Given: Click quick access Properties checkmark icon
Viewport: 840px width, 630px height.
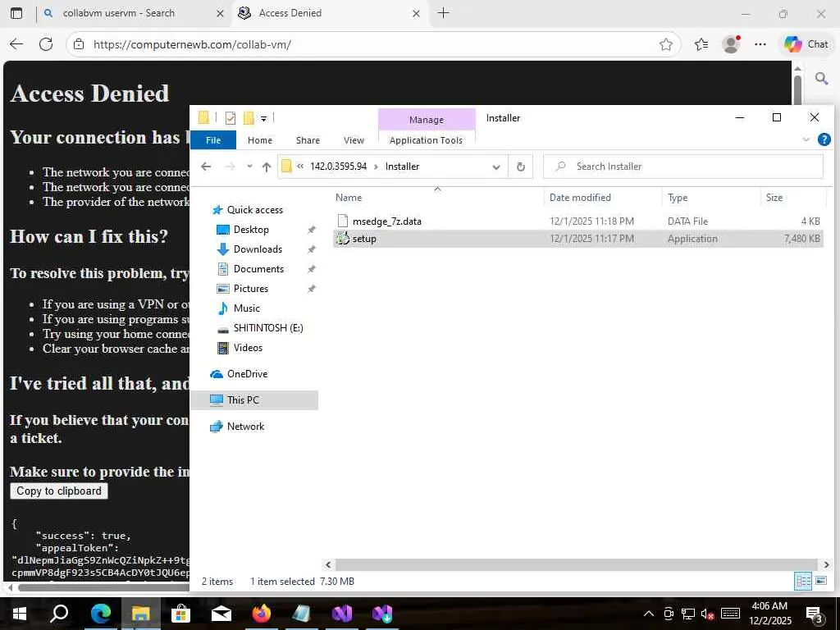Looking at the screenshot, I should pyautogui.click(x=231, y=118).
